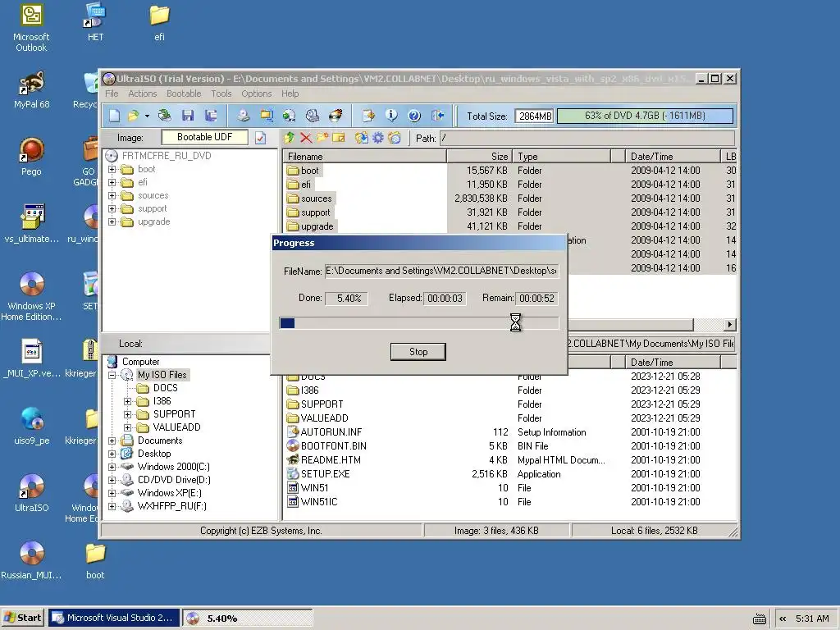The height and width of the screenshot is (630, 840).
Task: Stop the progress operation
Action: click(x=418, y=351)
